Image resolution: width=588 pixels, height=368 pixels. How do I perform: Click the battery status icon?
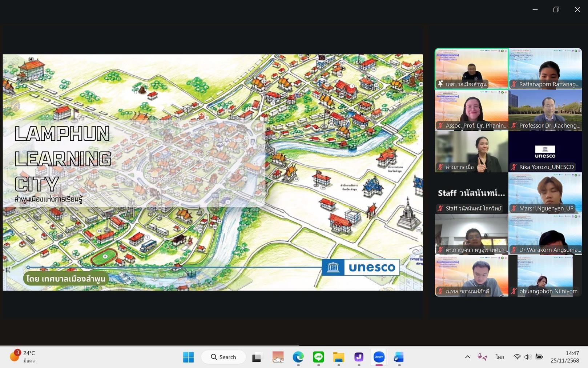[539, 357]
